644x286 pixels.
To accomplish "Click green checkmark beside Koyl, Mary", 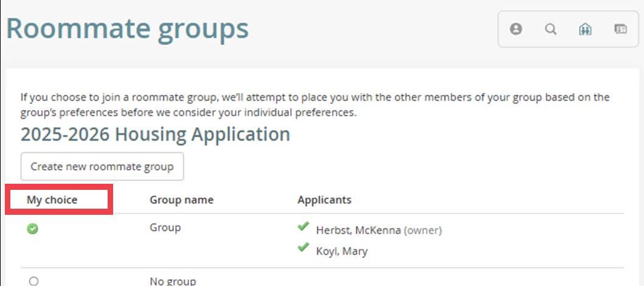I will click(x=303, y=247).
